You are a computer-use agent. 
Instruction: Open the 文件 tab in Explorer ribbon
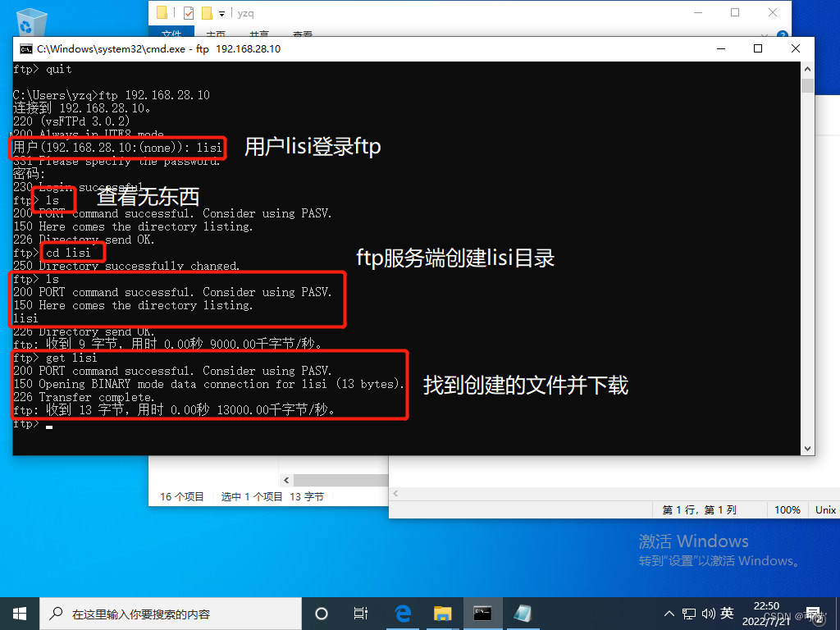click(x=171, y=34)
